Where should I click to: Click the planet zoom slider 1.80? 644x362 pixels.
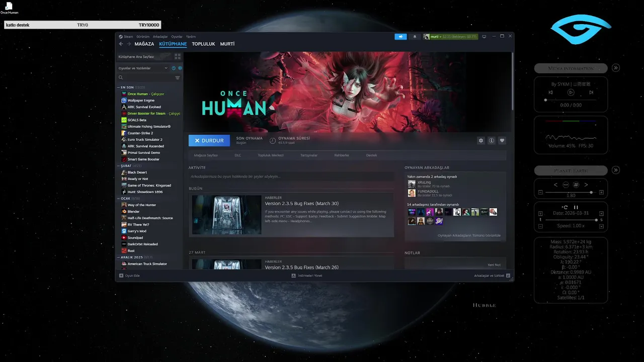click(571, 193)
